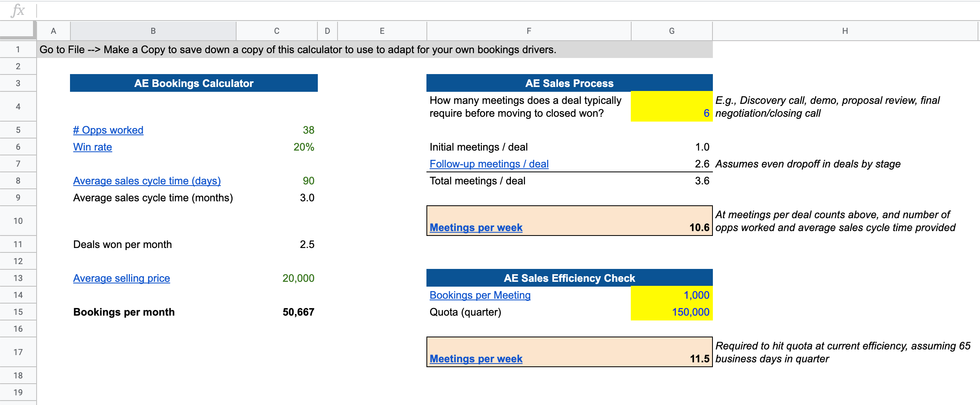Click the deals won per month value 2.5
This screenshot has width=980, height=405.
tap(307, 244)
